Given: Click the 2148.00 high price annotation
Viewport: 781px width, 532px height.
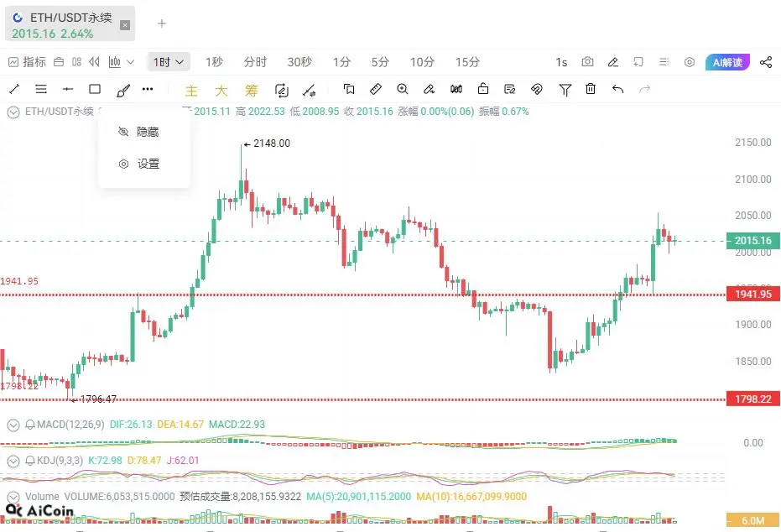Looking at the screenshot, I should (x=267, y=143).
